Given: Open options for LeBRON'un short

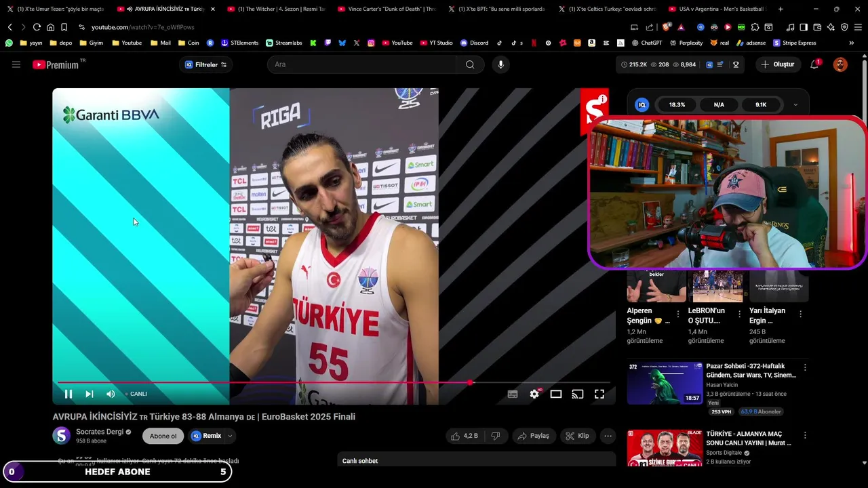Looking at the screenshot, I should (739, 314).
